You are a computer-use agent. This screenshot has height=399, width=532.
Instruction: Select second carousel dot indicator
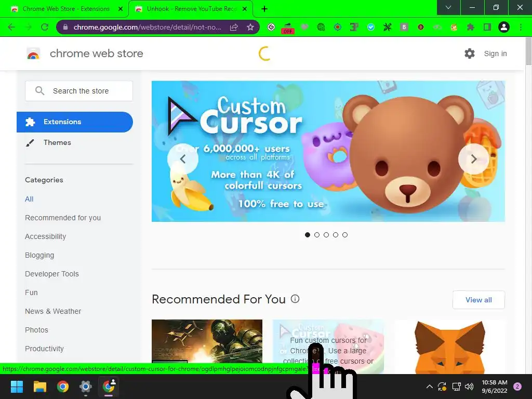tap(317, 235)
